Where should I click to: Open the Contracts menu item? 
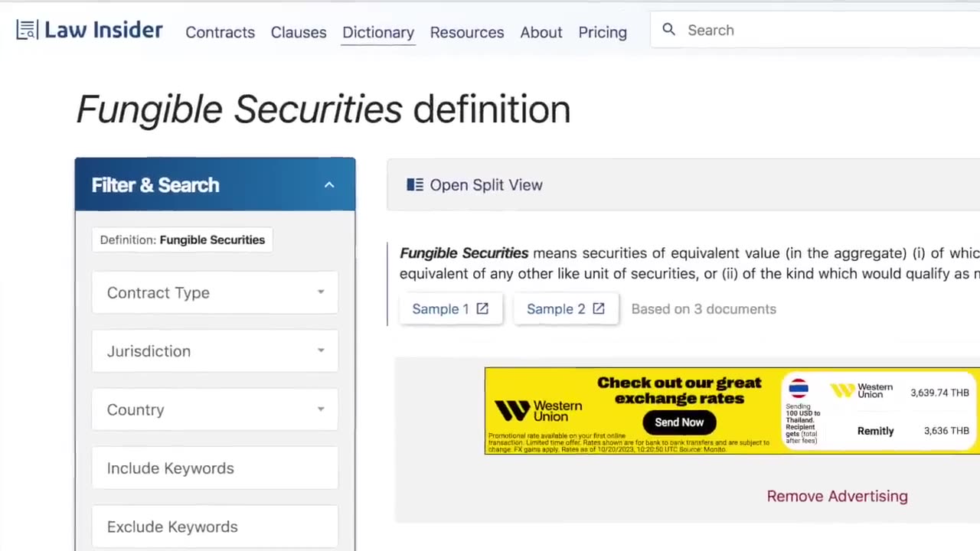(220, 32)
